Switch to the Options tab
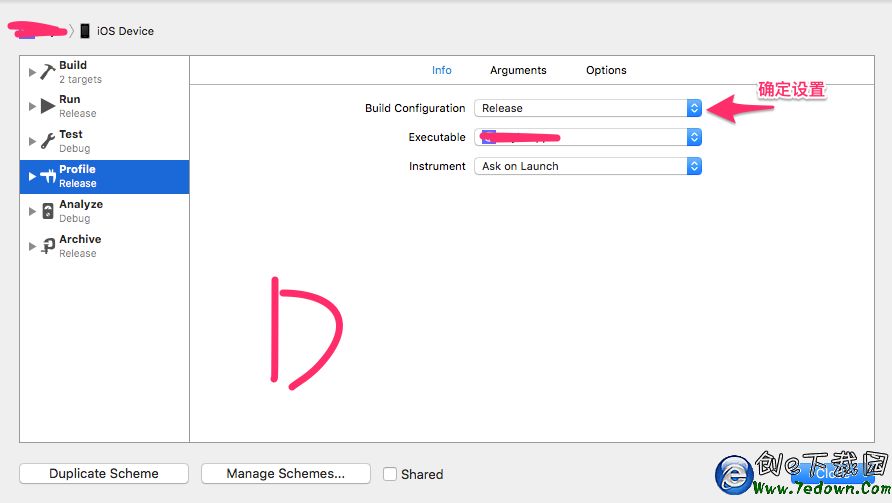The width and height of the screenshot is (892, 503). click(606, 70)
